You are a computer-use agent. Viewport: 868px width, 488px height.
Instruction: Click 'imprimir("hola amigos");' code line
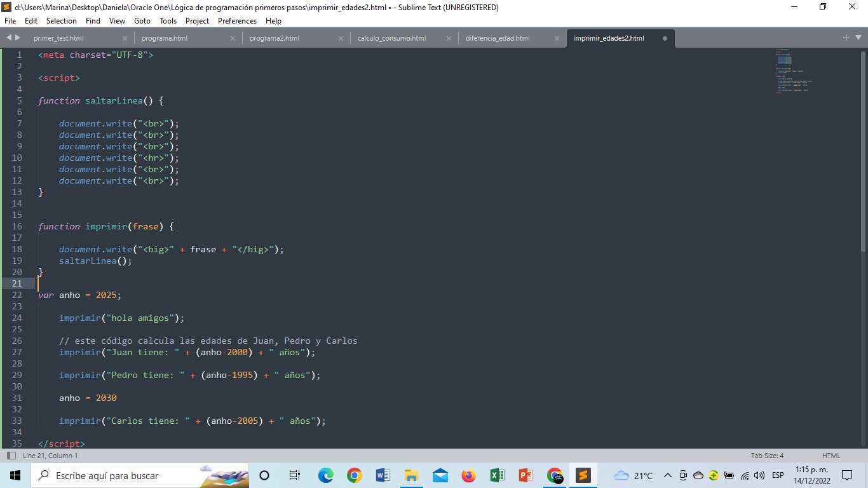click(x=122, y=318)
